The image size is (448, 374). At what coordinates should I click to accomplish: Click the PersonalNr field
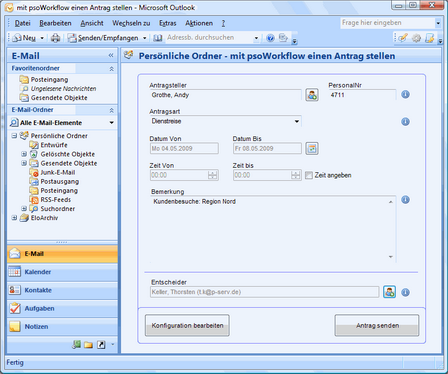362,95
